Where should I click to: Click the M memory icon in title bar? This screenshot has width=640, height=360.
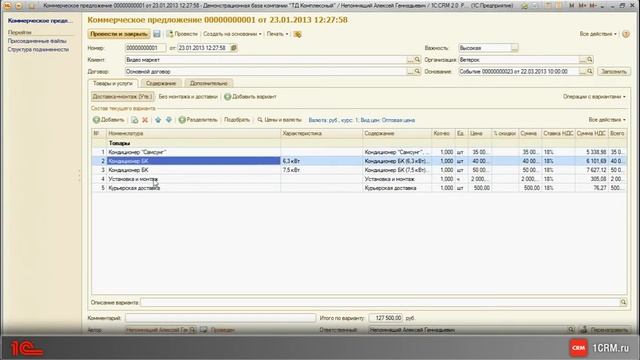pyautogui.click(x=572, y=6)
